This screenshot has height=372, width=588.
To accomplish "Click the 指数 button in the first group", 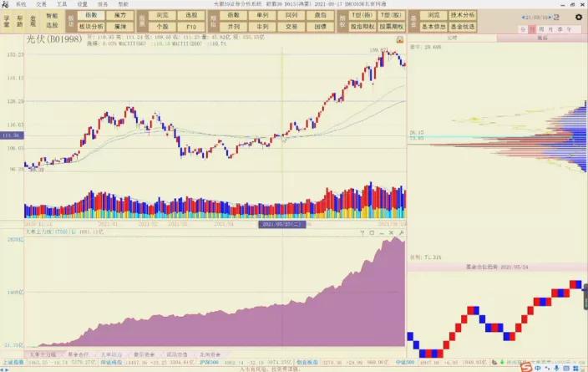I will (x=91, y=15).
